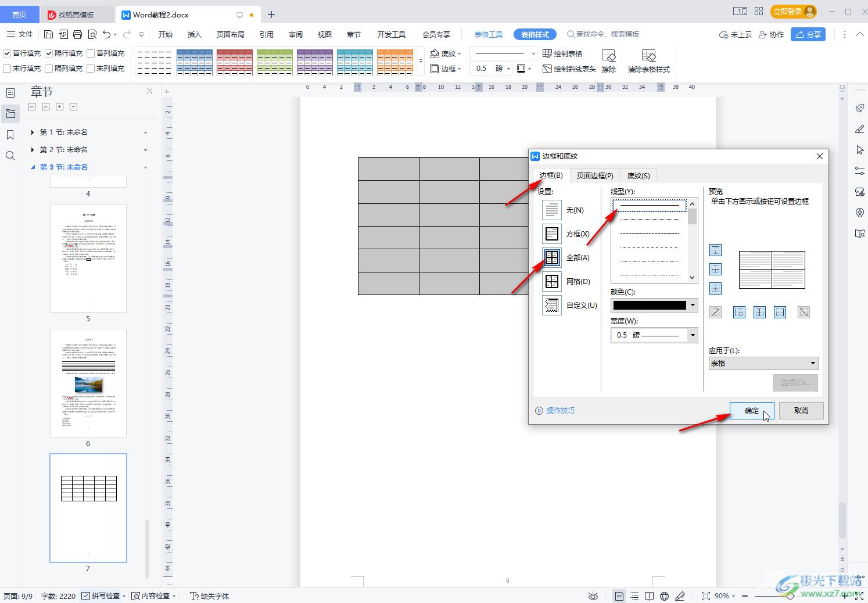The height and width of the screenshot is (603, 868).
Task: Open the ribbon Border (边框) dropdown
Action: click(x=446, y=69)
